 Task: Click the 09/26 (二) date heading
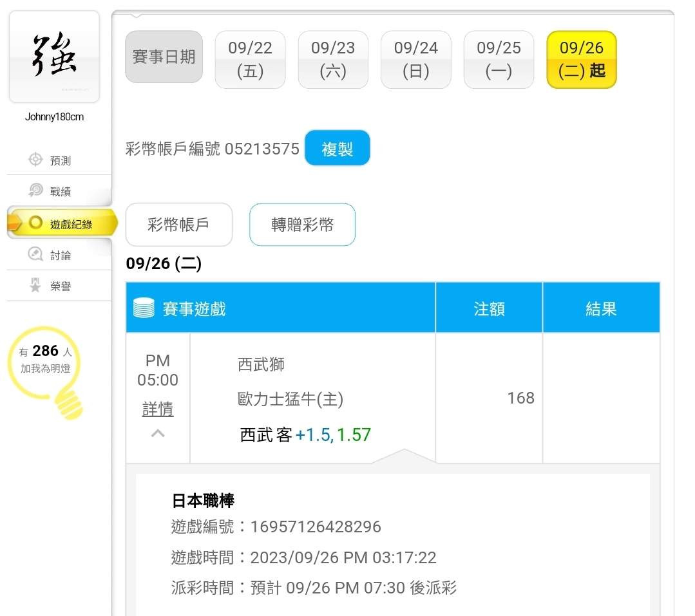point(164,263)
